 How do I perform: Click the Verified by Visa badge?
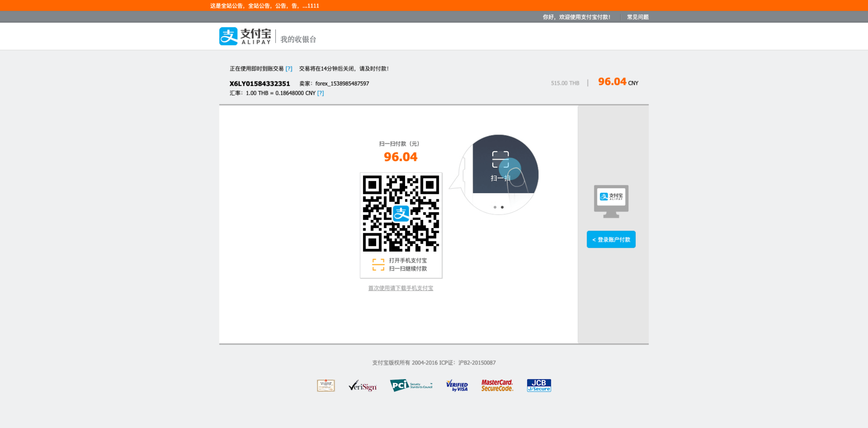tap(457, 386)
